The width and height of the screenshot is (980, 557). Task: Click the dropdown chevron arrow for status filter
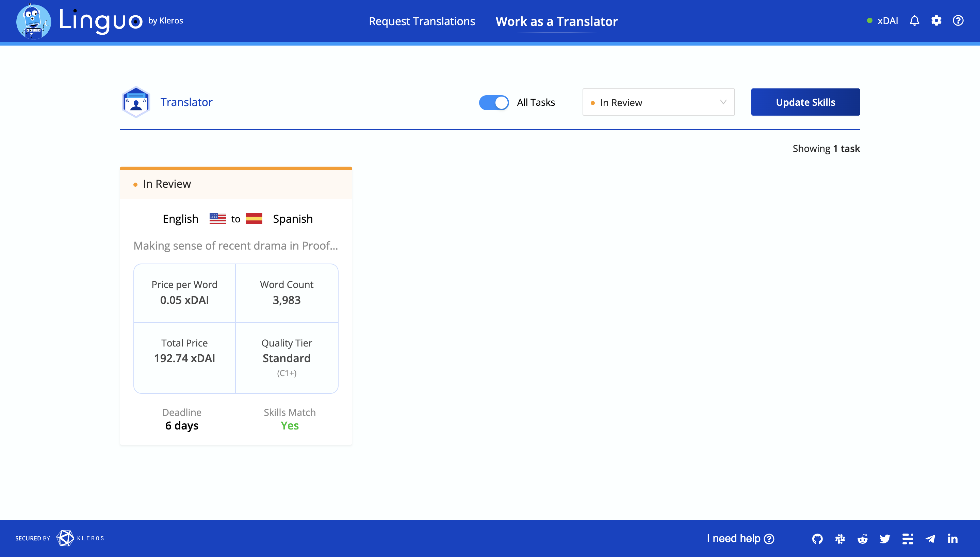(723, 102)
